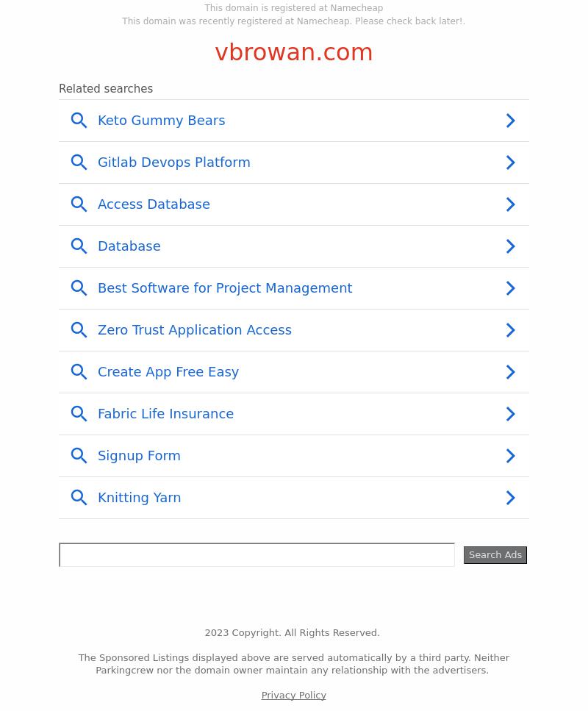Click the magnifier icon beside Keto Gummy Bears
This screenshot has width=588, height=711.
79,121
